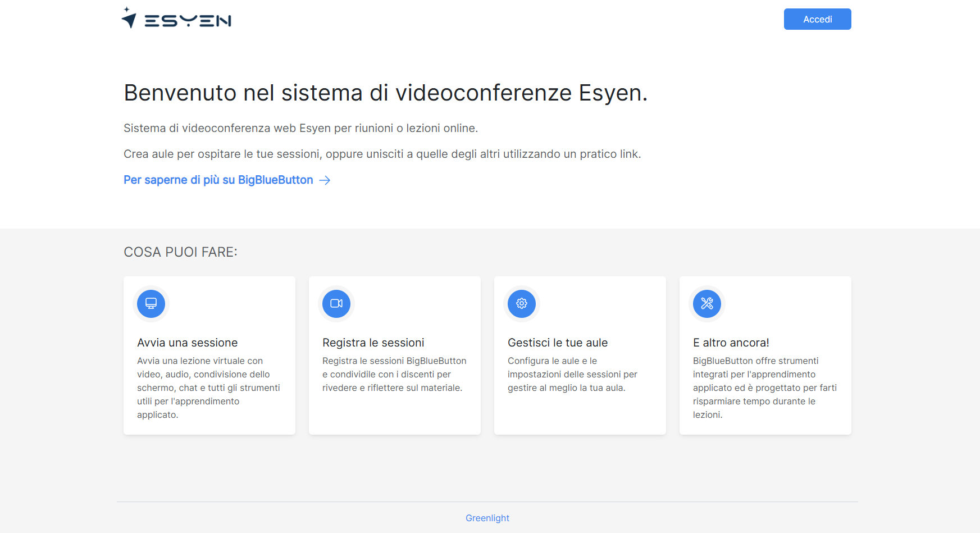This screenshot has width=980, height=533.
Task: Click the 'Registra le sessioni BigBlueButton' description text
Action: coord(394,374)
